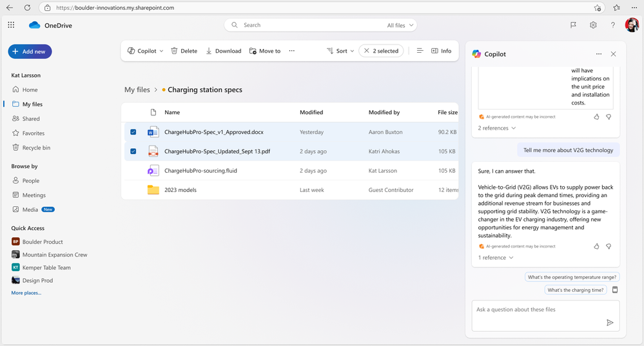Click the Name column header
Screen dimensions: 644x346
172,113
